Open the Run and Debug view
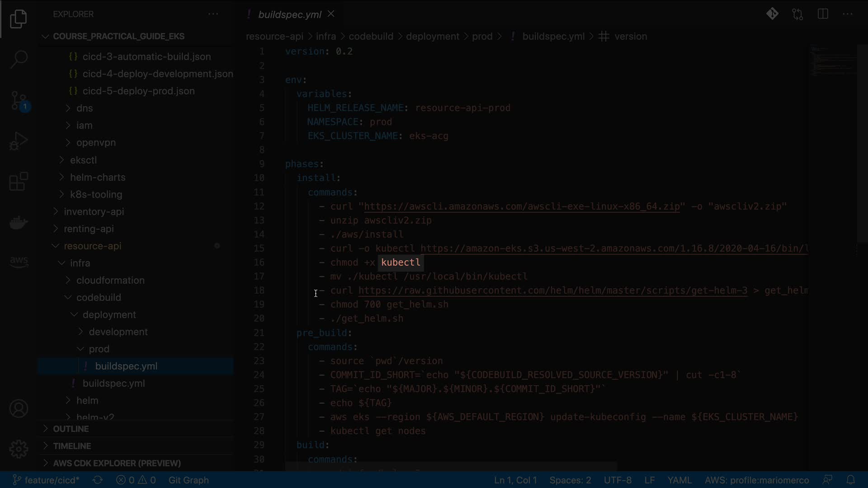 coord(19,141)
